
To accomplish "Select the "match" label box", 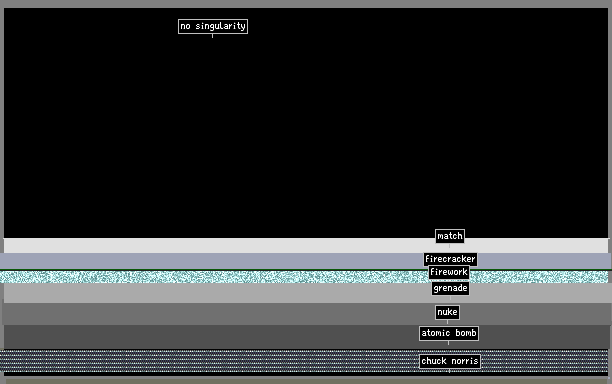I will click(450, 236).
